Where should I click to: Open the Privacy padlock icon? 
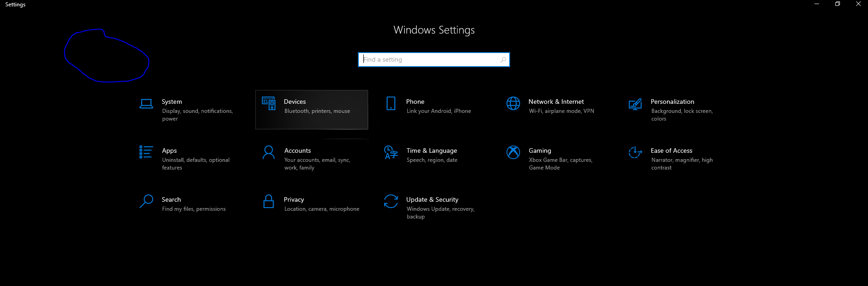269,201
